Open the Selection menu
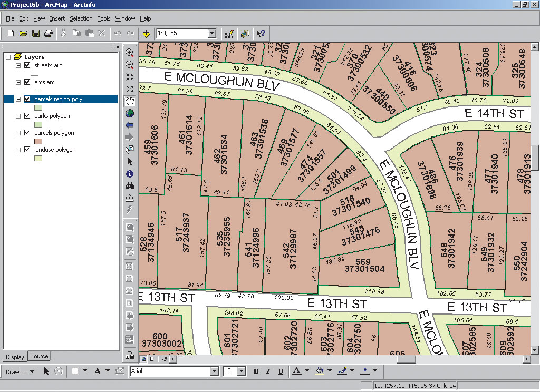The image size is (540, 392). (81, 18)
